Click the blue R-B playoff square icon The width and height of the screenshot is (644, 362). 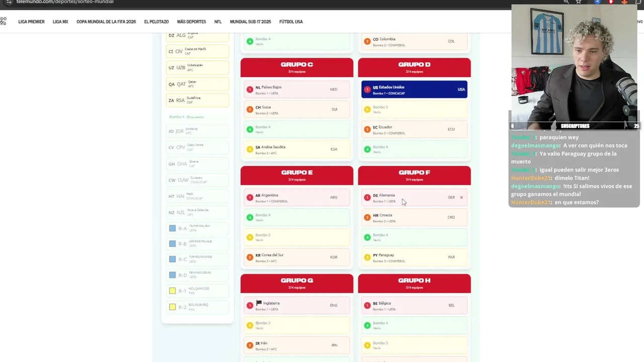(x=173, y=244)
